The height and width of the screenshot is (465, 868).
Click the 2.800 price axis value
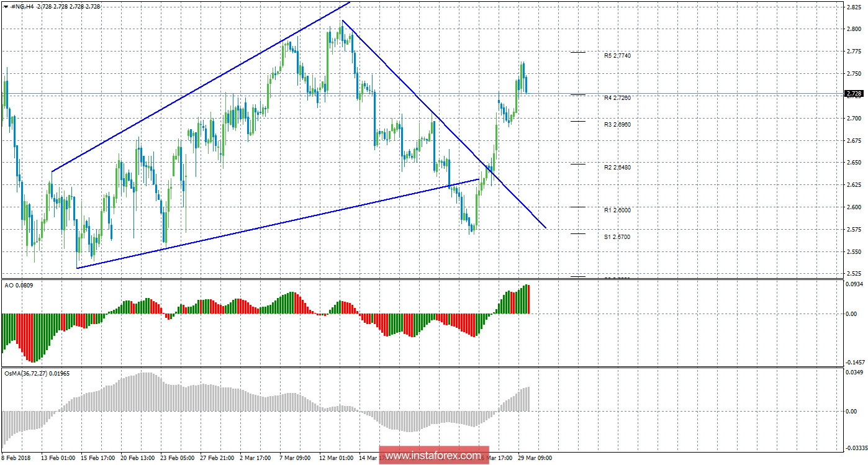click(853, 29)
